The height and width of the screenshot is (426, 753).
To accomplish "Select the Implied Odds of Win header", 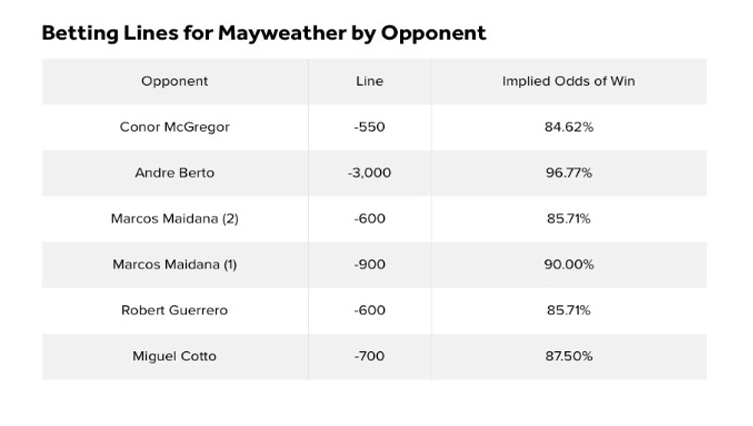I will (569, 81).
